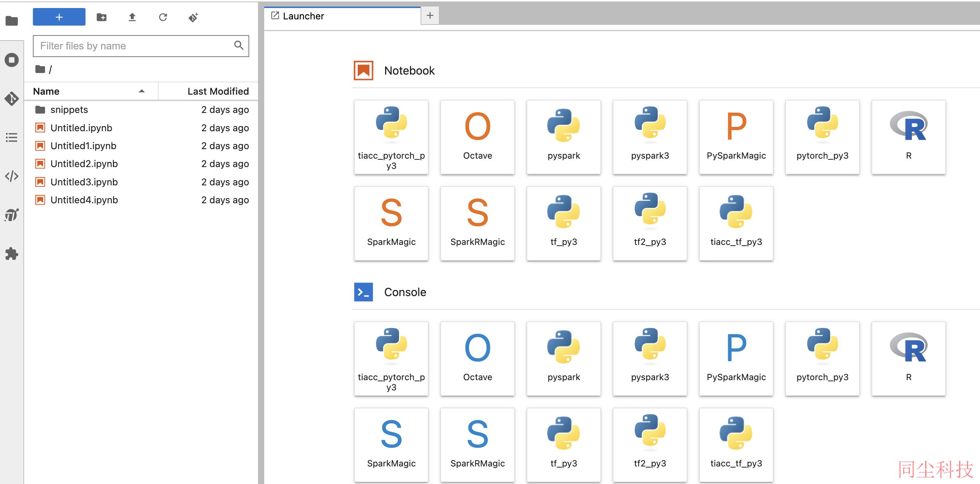This screenshot has width=980, height=484.
Task: Click the search magnifier in the filter box
Action: click(239, 45)
